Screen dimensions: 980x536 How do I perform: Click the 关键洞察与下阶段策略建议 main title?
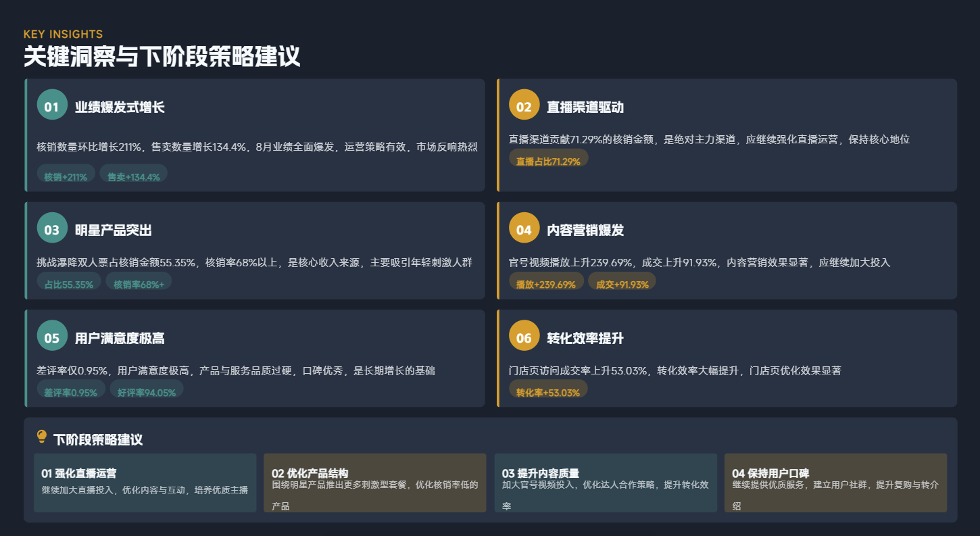tap(162, 57)
